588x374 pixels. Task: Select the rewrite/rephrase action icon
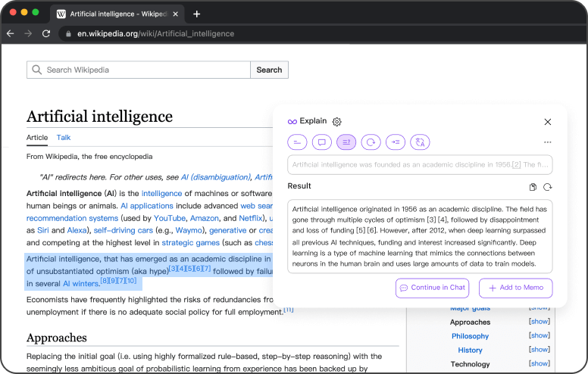click(371, 142)
